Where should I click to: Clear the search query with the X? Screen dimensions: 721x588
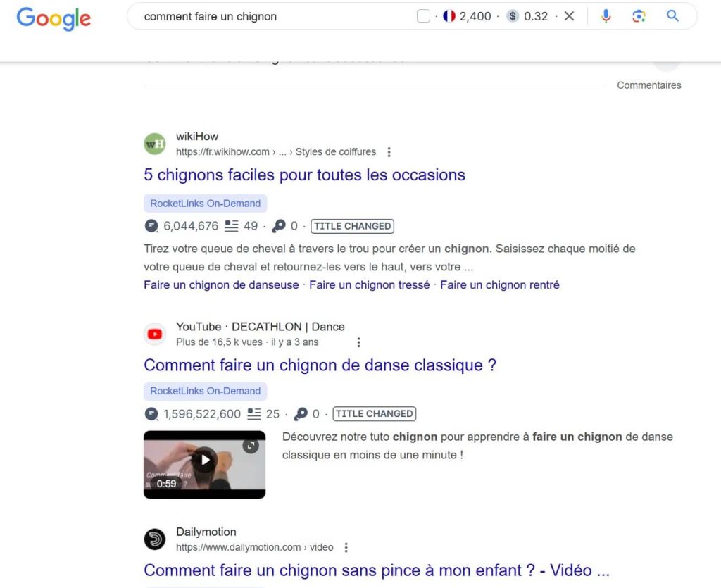pos(569,17)
